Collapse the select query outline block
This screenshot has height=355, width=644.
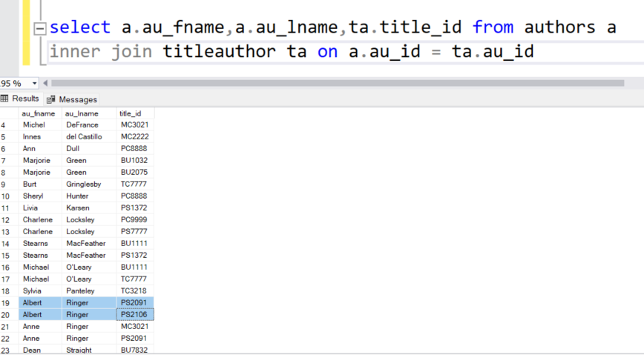point(40,29)
